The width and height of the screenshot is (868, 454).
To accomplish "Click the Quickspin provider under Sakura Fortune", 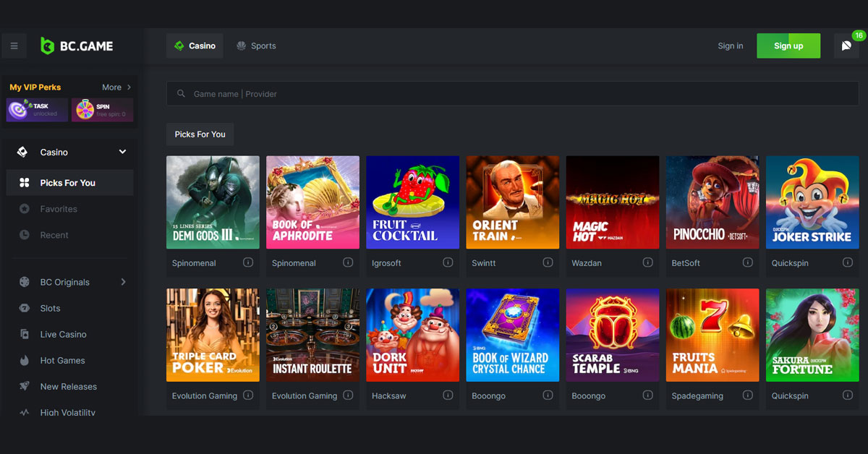I will [x=790, y=396].
